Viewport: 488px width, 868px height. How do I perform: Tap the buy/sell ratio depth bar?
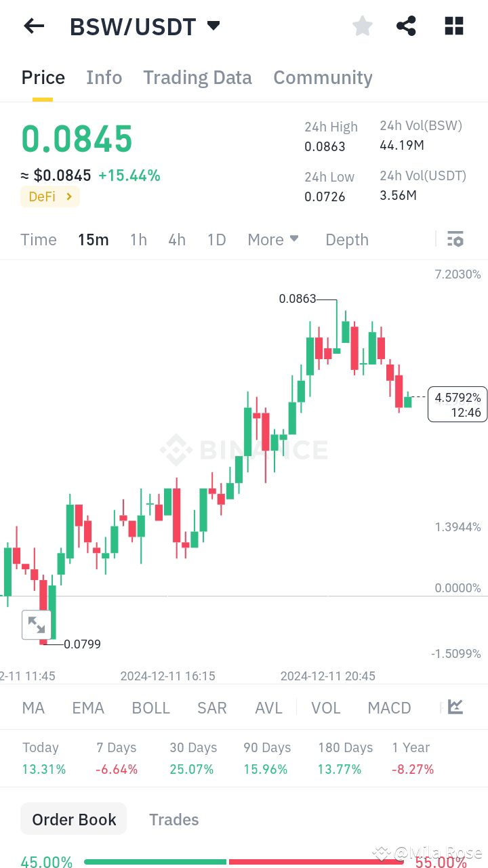[x=244, y=862]
